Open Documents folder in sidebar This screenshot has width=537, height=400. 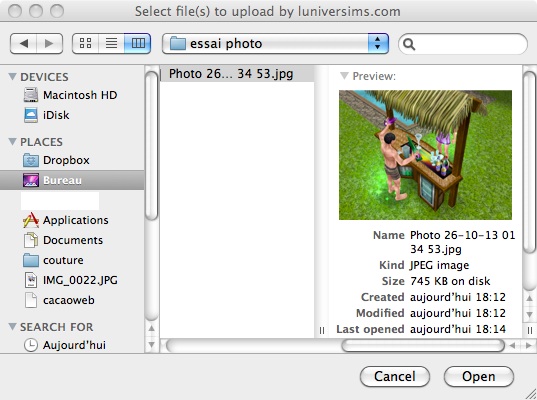[x=63, y=240]
